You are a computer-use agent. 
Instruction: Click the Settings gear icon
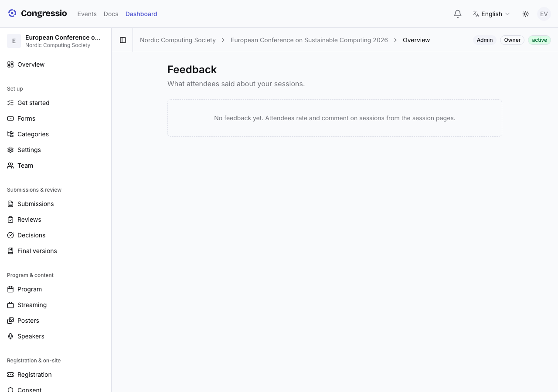pos(10,150)
